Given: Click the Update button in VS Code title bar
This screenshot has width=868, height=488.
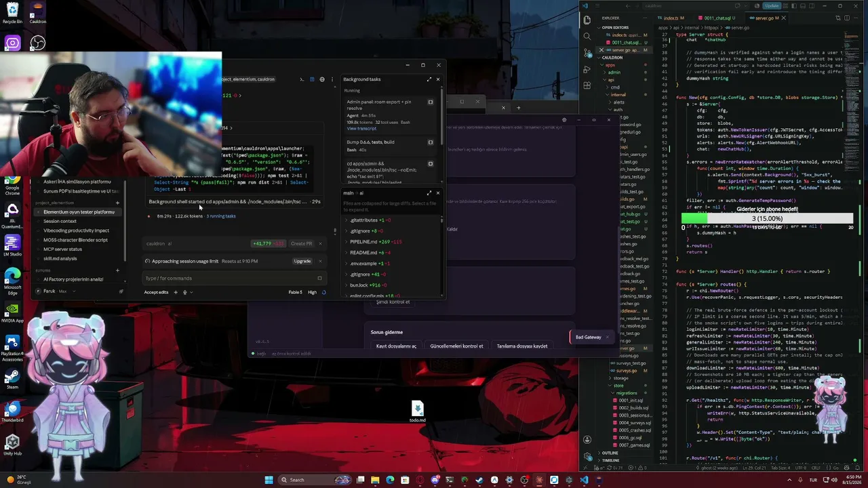Looking at the screenshot, I should pyautogui.click(x=772, y=6).
